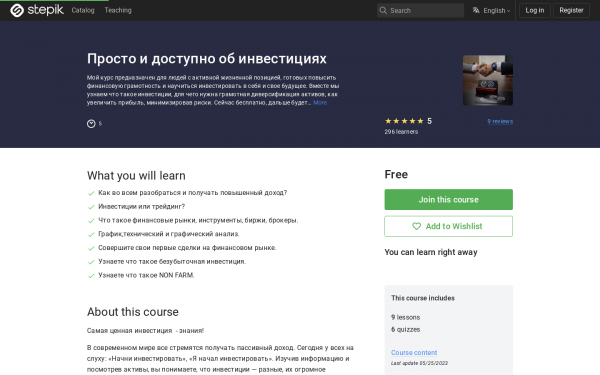600x375 pixels.
Task: Focus the Search input field
Action: (420, 11)
